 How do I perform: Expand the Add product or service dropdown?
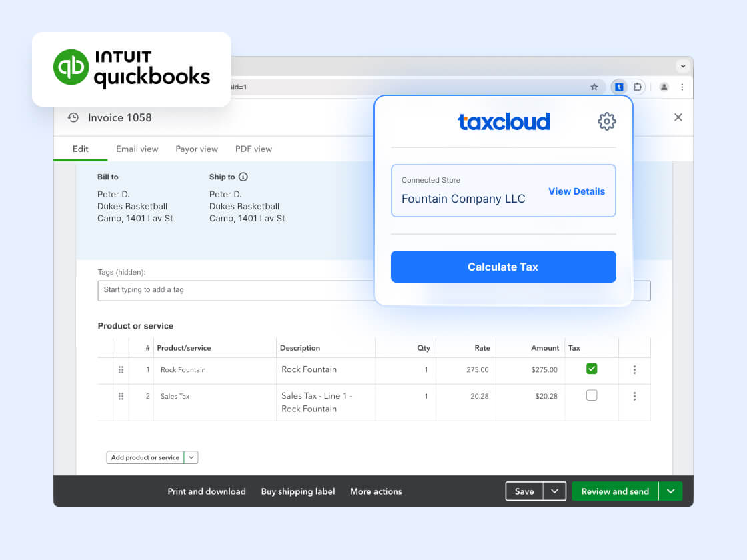click(191, 457)
